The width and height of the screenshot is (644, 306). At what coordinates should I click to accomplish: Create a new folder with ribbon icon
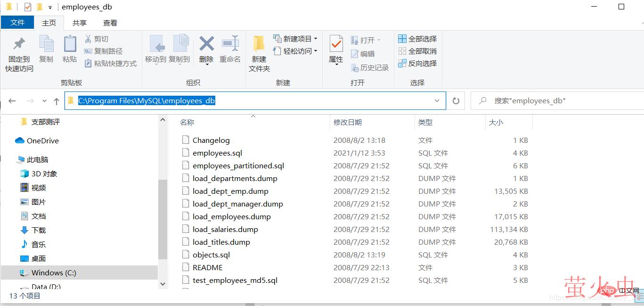[259, 44]
